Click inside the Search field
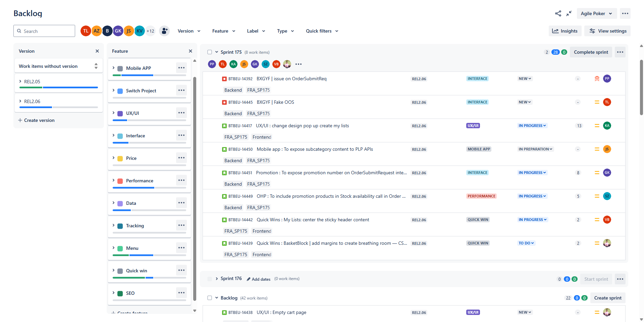This screenshot has width=644, height=322. 44,31
